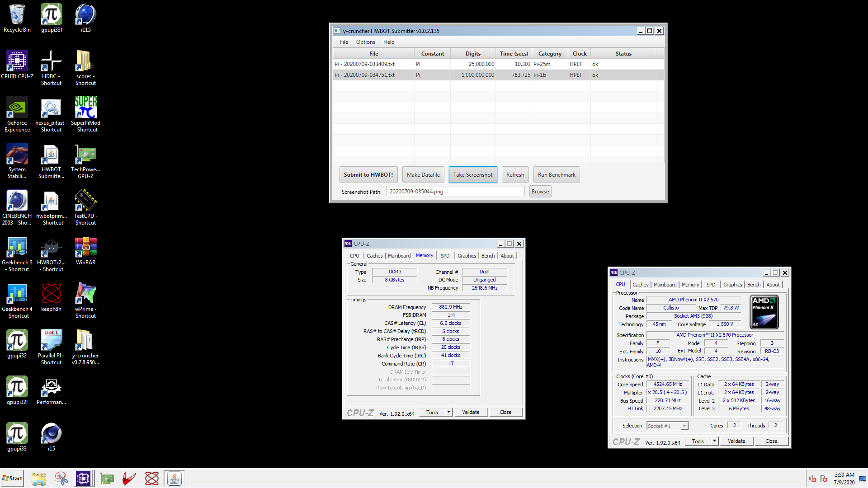Open Parallel PI shortcut icon
This screenshot has height=488, width=868.
[x=52, y=347]
